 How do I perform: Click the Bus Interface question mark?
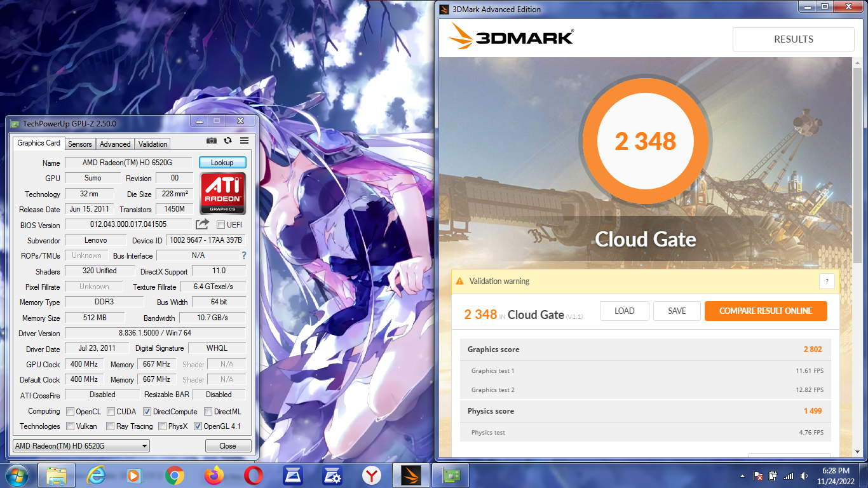(x=244, y=255)
